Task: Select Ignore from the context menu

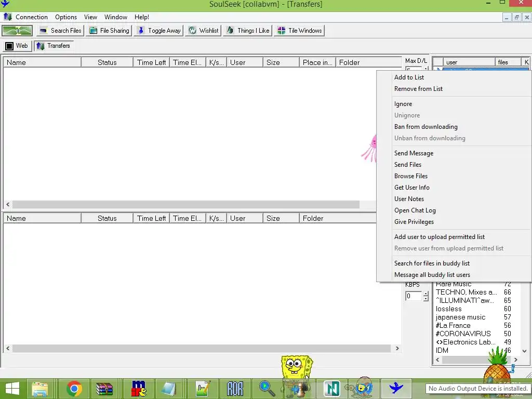Action: (454, 104)
